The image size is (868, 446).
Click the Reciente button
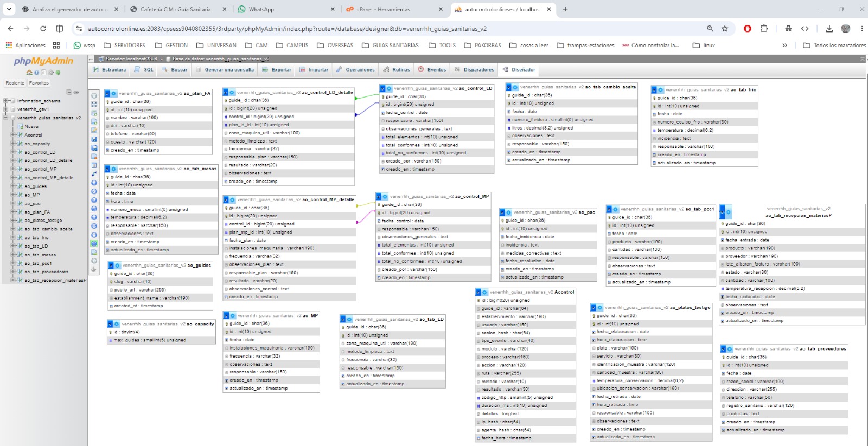click(x=15, y=83)
